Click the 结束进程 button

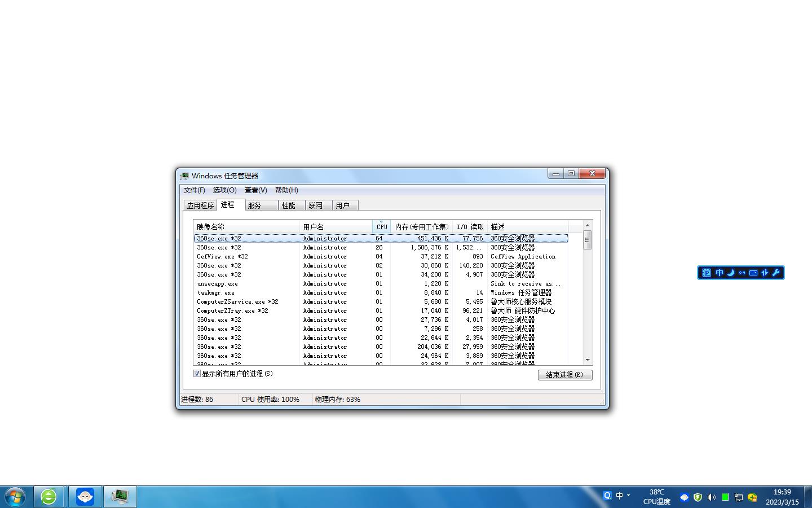pyautogui.click(x=565, y=375)
